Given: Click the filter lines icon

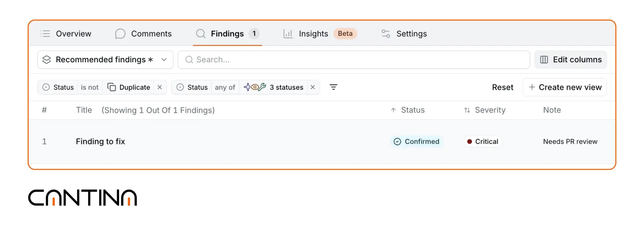Looking at the screenshot, I should click(333, 87).
